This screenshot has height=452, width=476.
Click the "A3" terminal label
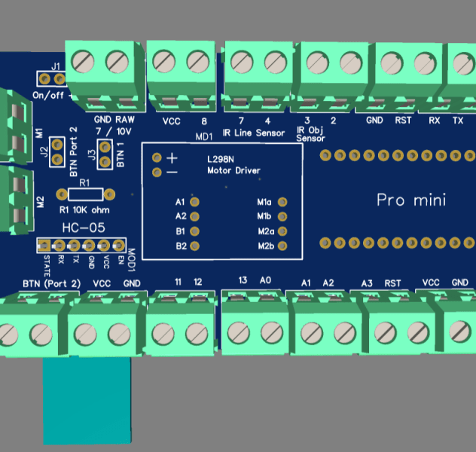click(367, 283)
